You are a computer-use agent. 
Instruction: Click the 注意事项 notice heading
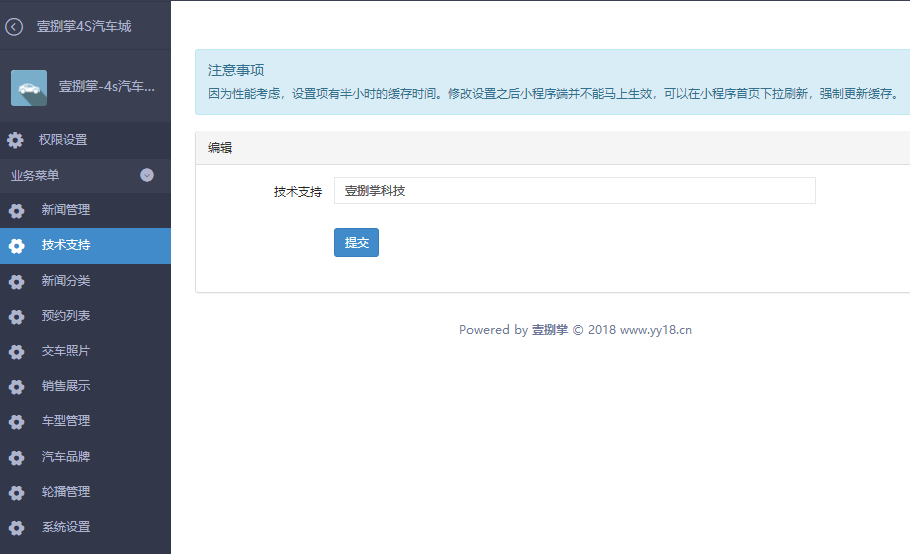point(236,70)
